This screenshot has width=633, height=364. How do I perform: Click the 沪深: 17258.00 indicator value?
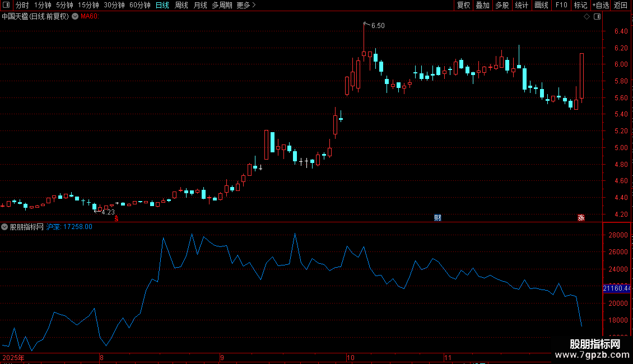coord(69,227)
